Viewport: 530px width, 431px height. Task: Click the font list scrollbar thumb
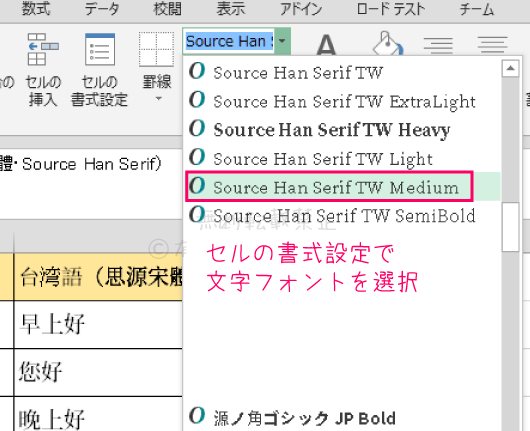[x=510, y=227]
